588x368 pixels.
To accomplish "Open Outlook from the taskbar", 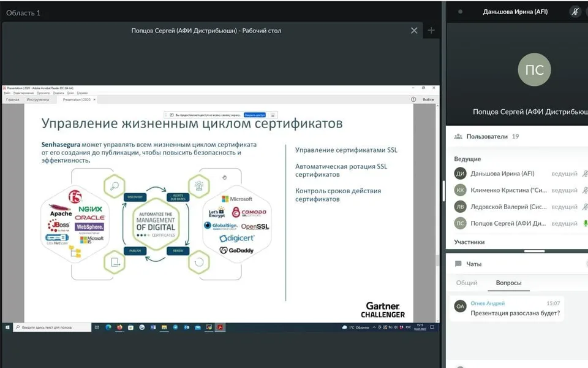I will click(186, 328).
